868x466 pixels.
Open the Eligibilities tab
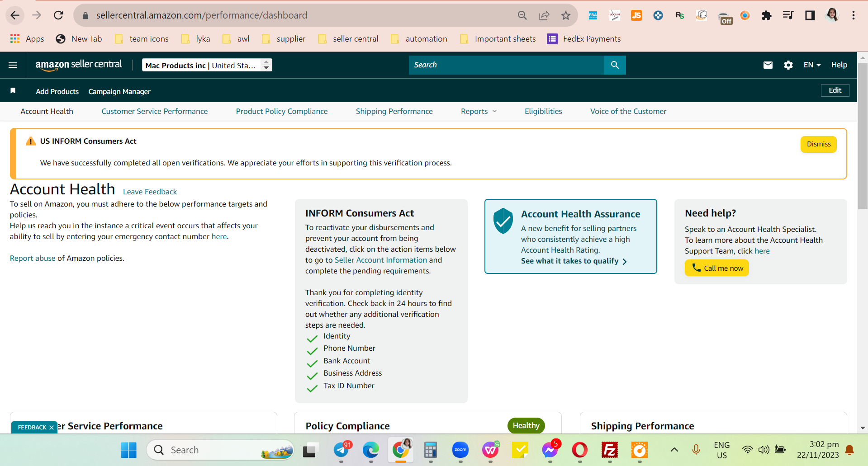pyautogui.click(x=543, y=111)
